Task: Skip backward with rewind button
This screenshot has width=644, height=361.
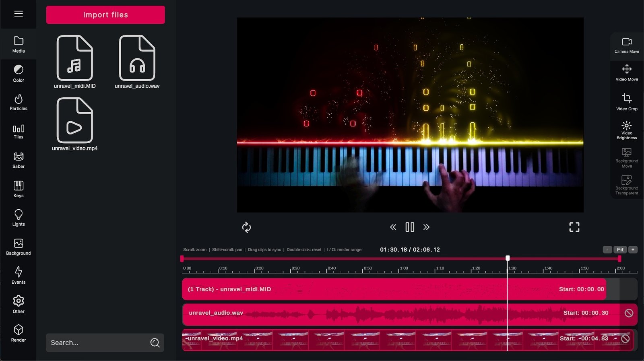Action: coord(393,227)
